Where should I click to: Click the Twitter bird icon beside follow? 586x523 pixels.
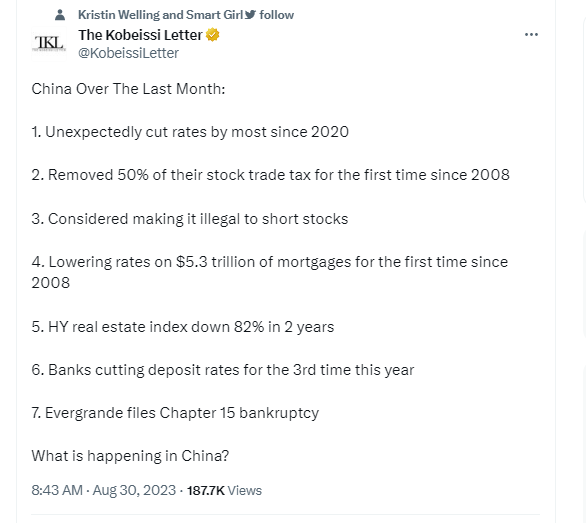pos(250,15)
